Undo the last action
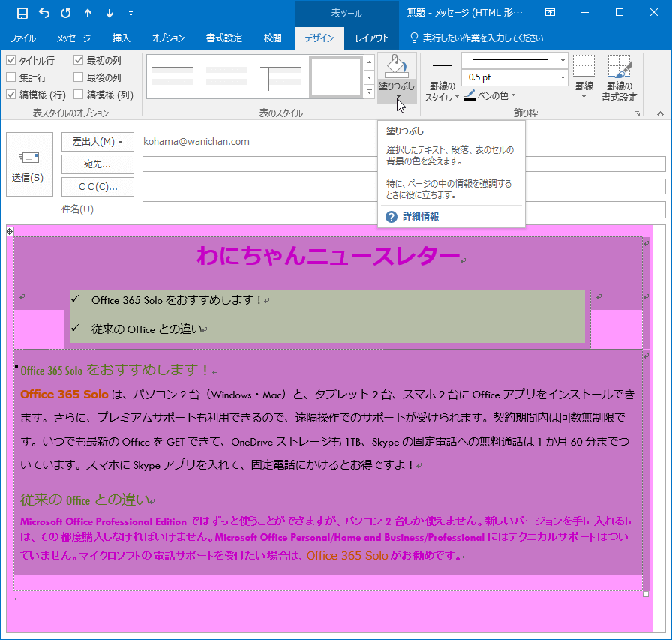672x640 pixels. point(44,14)
